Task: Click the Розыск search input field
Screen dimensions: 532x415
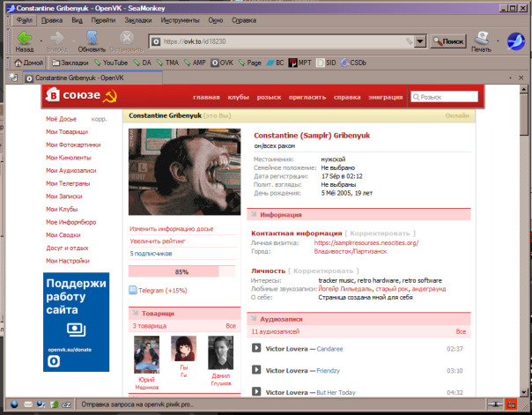Action: click(x=444, y=97)
